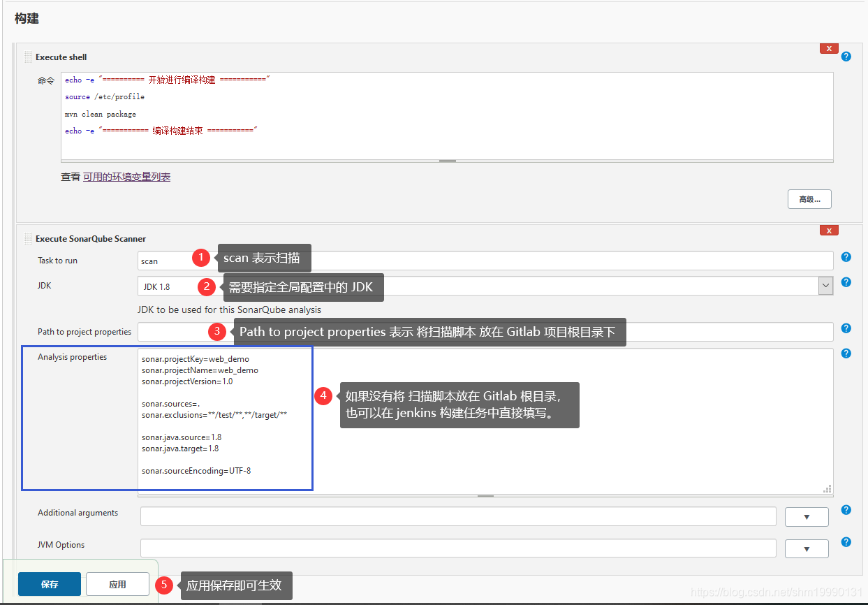
Task: Delete the Execute shell build step
Action: click(x=829, y=48)
